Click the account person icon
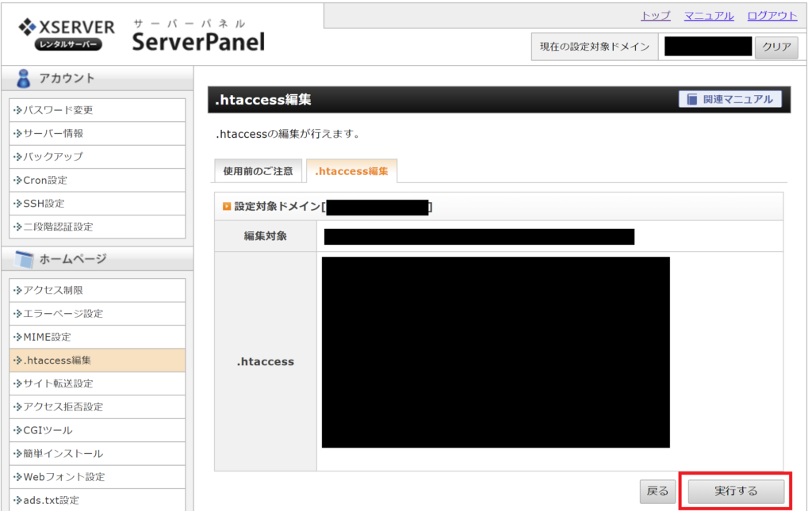 click(x=23, y=78)
